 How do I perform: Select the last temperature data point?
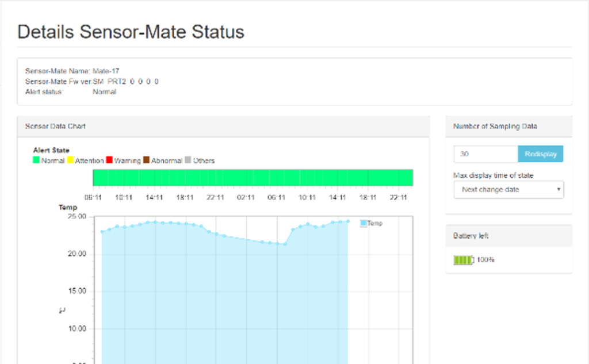347,221
